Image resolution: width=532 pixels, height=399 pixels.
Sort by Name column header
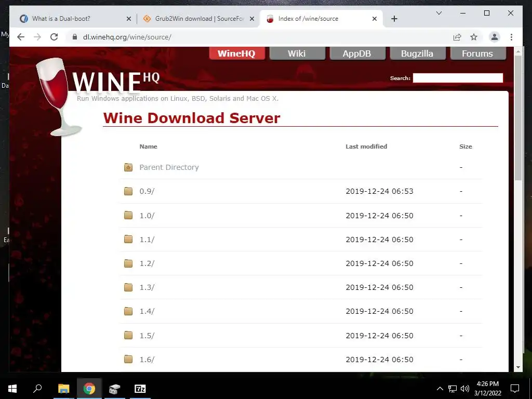(x=148, y=147)
